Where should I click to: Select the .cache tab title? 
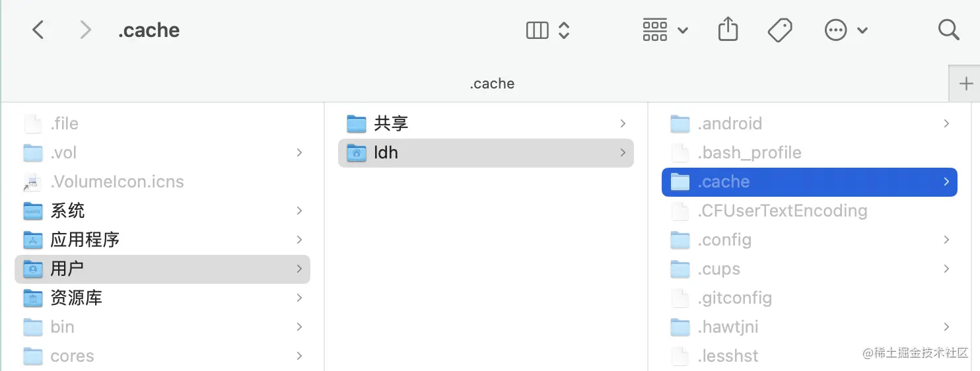tap(492, 84)
